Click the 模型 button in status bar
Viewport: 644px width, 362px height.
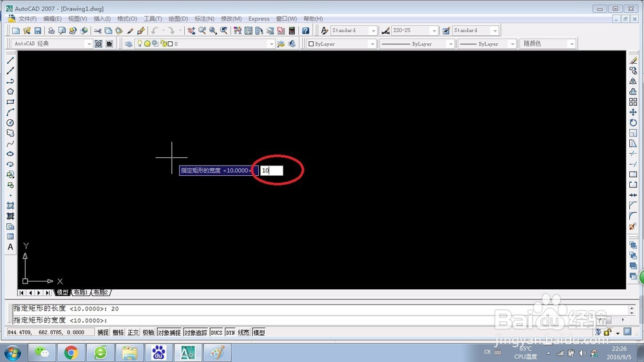point(259,332)
